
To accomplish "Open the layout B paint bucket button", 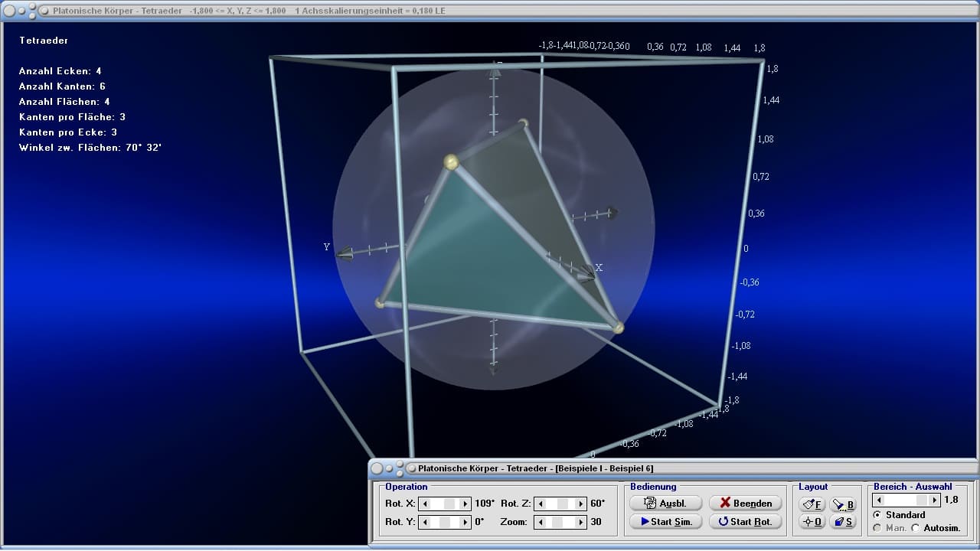I will point(843,504).
